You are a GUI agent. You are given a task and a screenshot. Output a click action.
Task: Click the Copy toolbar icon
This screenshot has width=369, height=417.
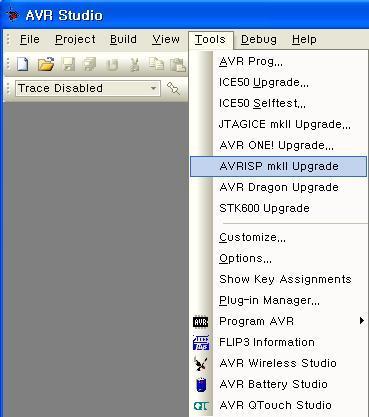coord(156,64)
